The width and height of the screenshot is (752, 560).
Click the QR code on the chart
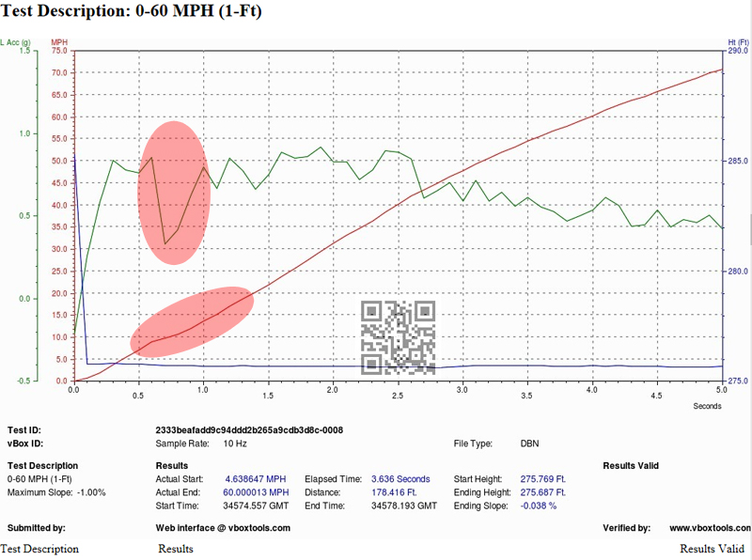[399, 336]
